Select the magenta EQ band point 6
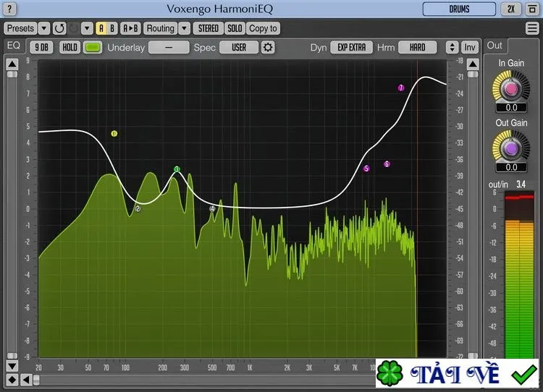 coord(387,164)
